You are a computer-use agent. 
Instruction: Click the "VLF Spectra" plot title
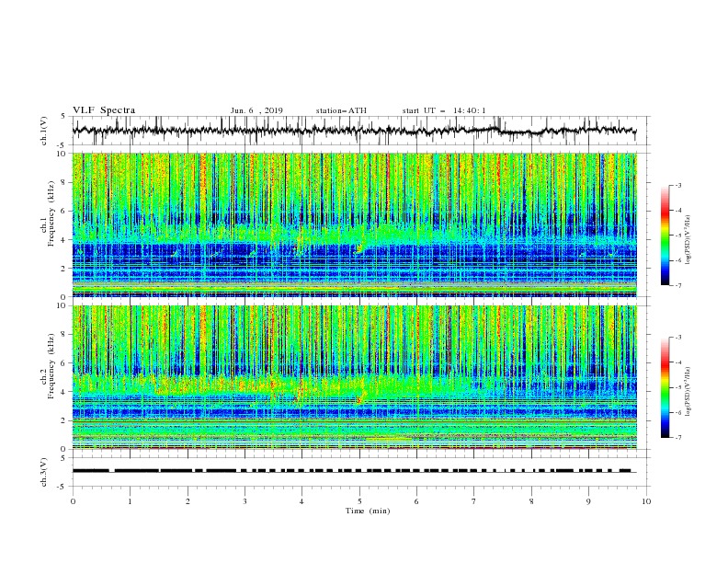pos(104,110)
